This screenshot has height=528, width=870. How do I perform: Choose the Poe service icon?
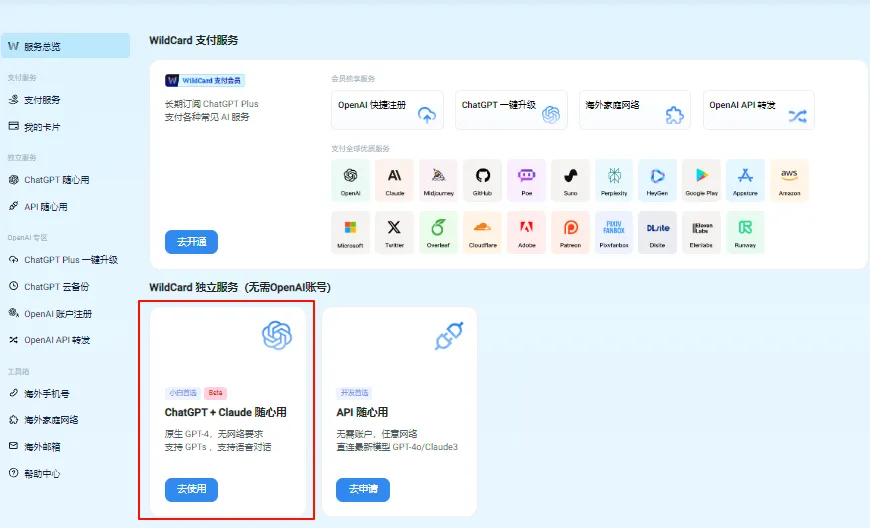(527, 180)
